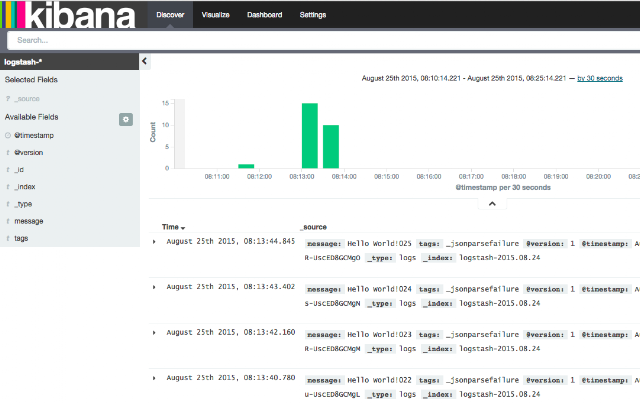Click the tallest green histogram bar
This screenshot has width=640, height=404.
click(310, 135)
